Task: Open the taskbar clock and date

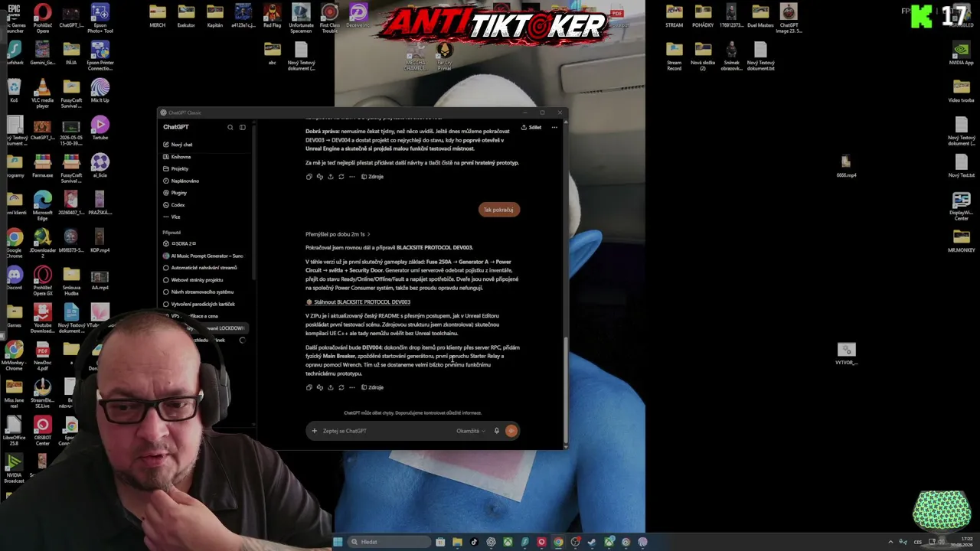Action: (x=963, y=542)
